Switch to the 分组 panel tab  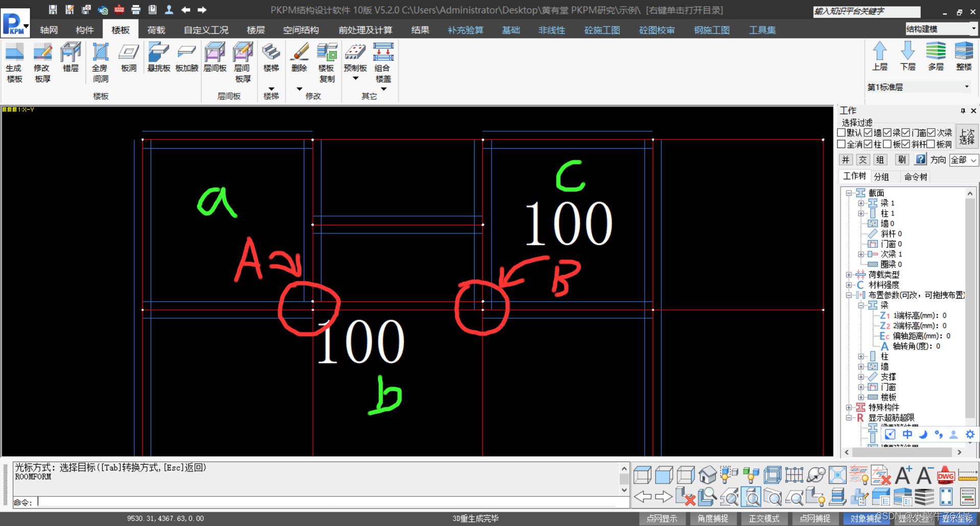(881, 177)
